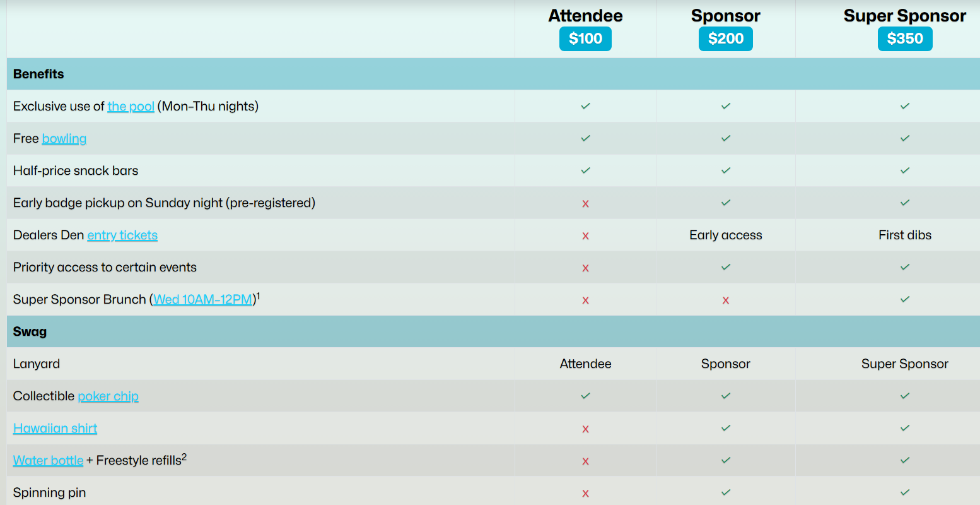
Task: Click the Sponsor $200 price button
Action: pyautogui.click(x=725, y=39)
